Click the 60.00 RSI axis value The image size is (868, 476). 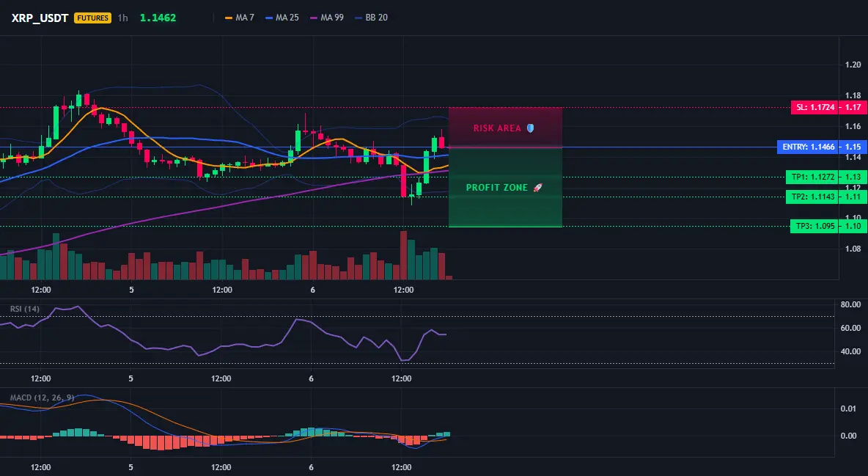(850, 328)
